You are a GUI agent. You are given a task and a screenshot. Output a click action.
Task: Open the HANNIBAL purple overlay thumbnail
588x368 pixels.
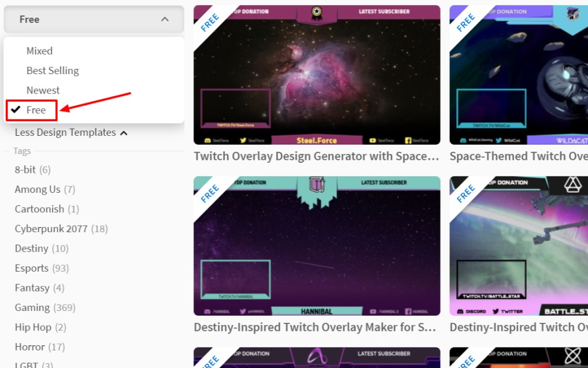[316, 247]
